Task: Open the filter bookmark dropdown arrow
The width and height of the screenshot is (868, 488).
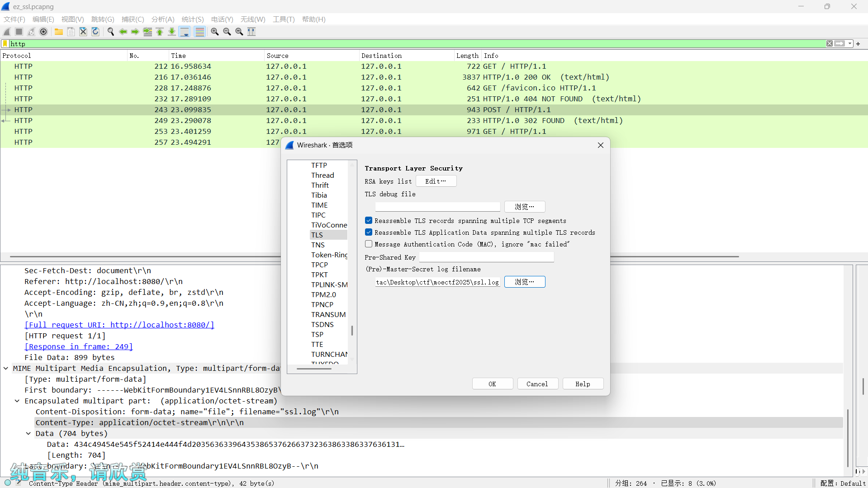Action: [4, 43]
